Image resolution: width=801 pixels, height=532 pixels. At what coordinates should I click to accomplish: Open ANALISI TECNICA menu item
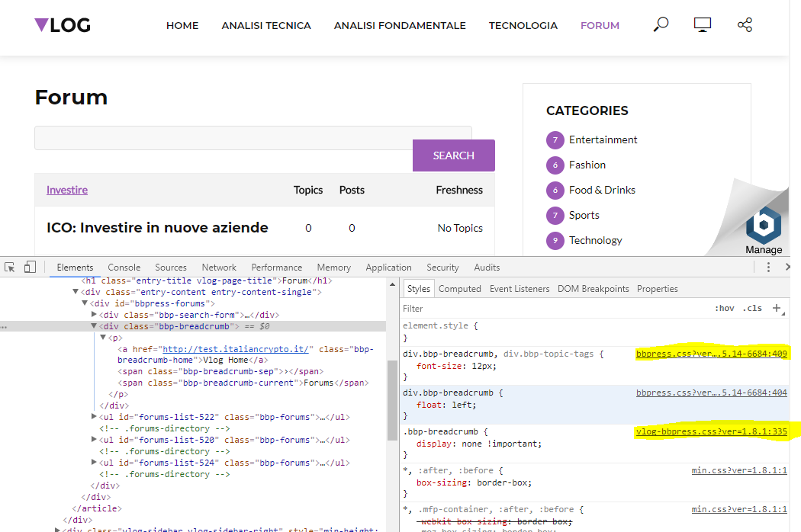266,25
